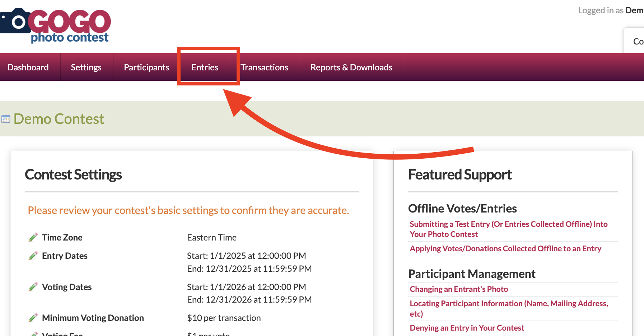Open Denying an Entry in Your Contest link
The width and height of the screenshot is (644, 336).
pos(467,328)
